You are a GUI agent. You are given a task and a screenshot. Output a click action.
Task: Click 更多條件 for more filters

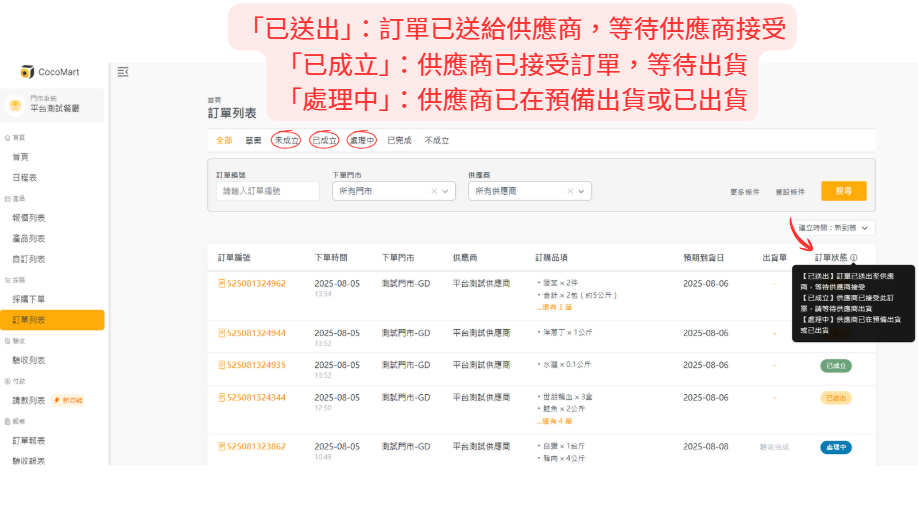[x=744, y=192]
